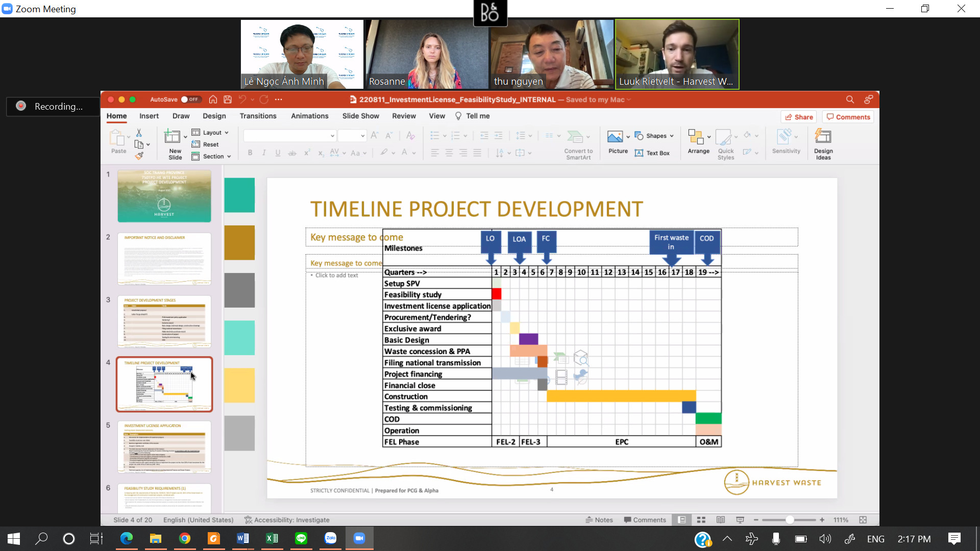Viewport: 980px width, 551px height.
Task: Toggle the Notes pane in status bar
Action: [599, 520]
